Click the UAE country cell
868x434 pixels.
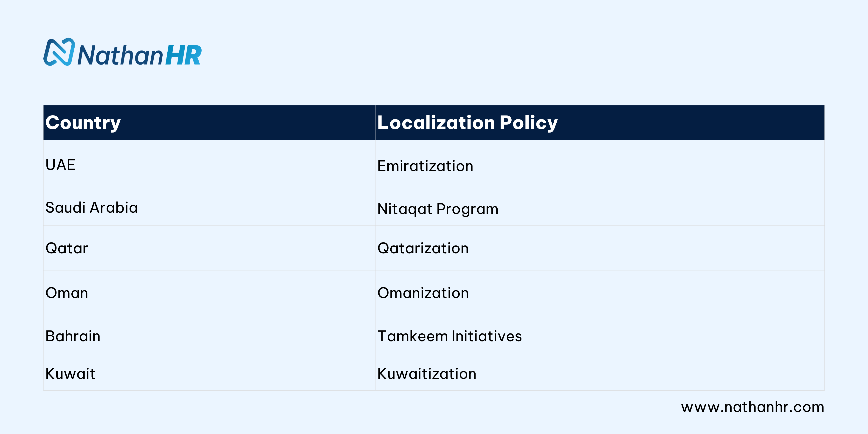[209, 166]
